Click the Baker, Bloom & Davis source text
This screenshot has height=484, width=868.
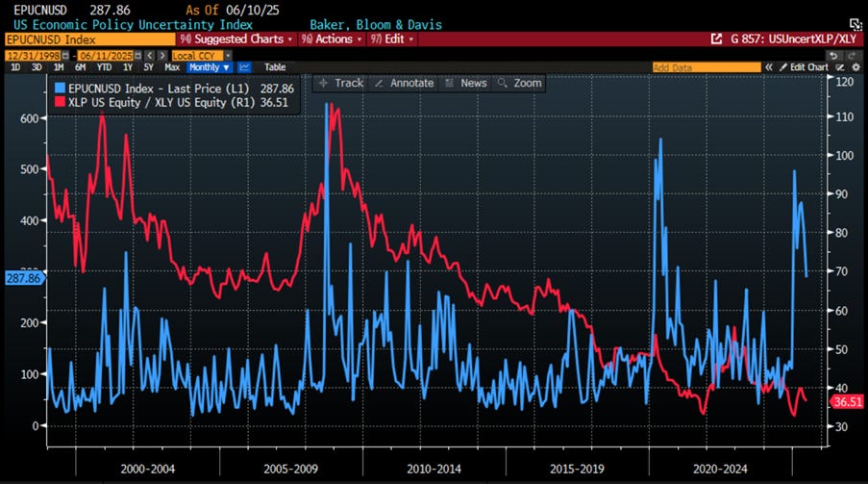point(376,25)
